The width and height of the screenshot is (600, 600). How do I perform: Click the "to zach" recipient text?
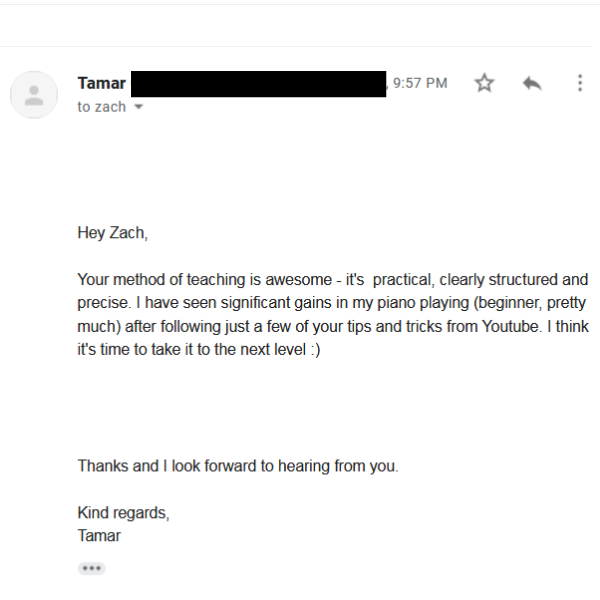coord(101,107)
